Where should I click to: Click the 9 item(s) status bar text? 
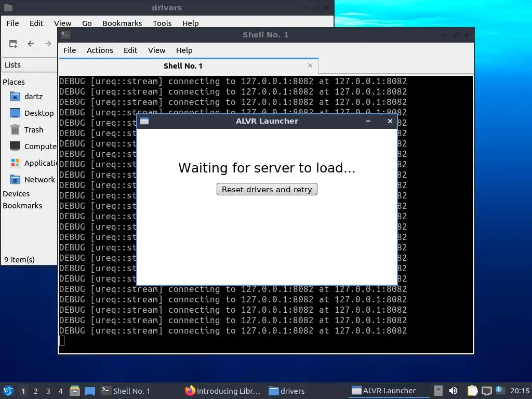19,260
